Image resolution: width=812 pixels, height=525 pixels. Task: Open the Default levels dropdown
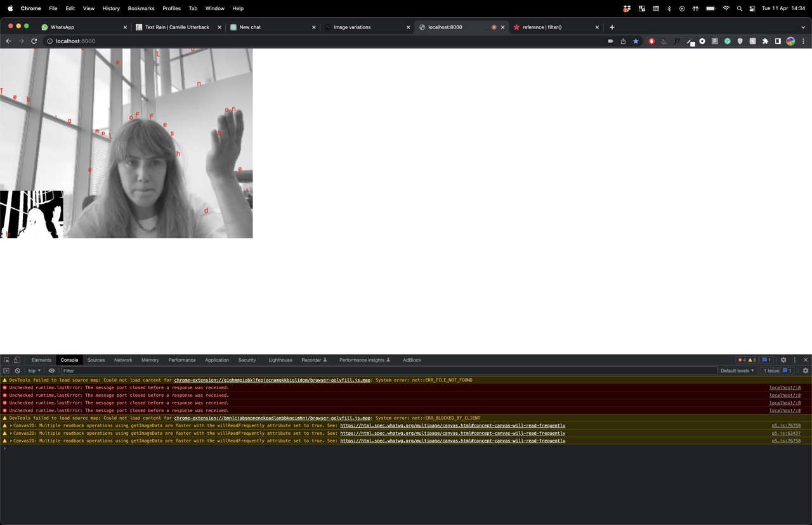(737, 371)
